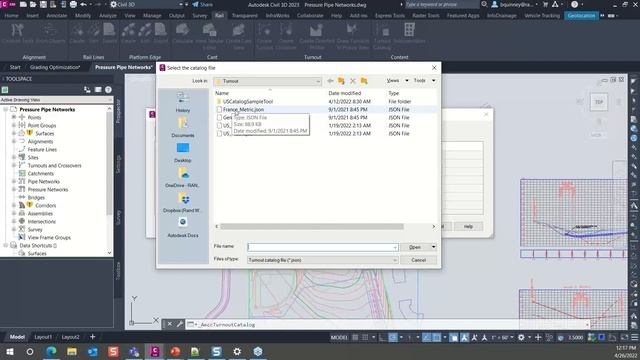The width and height of the screenshot is (640, 360).
Task: Open the Look in folder dropdown
Action: (318, 81)
